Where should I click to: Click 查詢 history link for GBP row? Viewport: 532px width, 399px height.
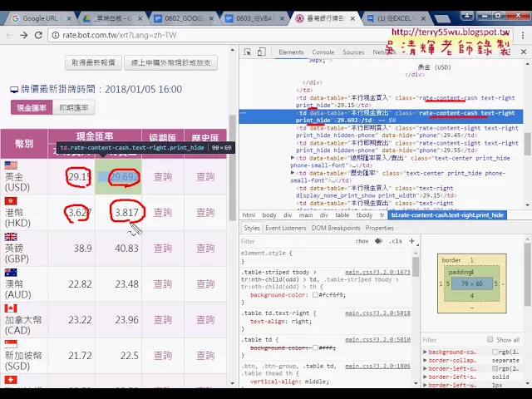point(205,249)
